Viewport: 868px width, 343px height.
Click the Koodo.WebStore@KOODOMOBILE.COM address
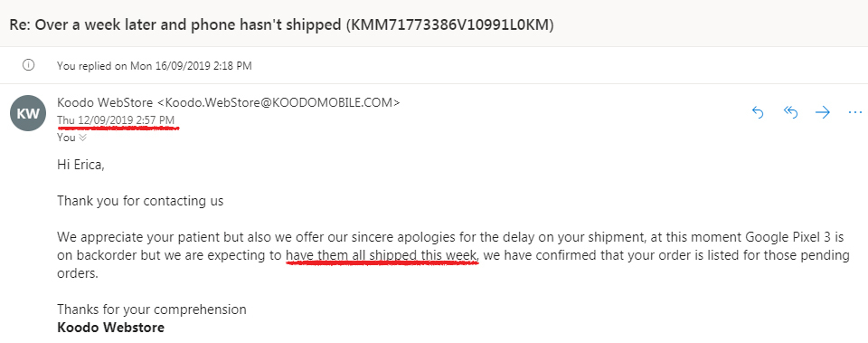(278, 102)
